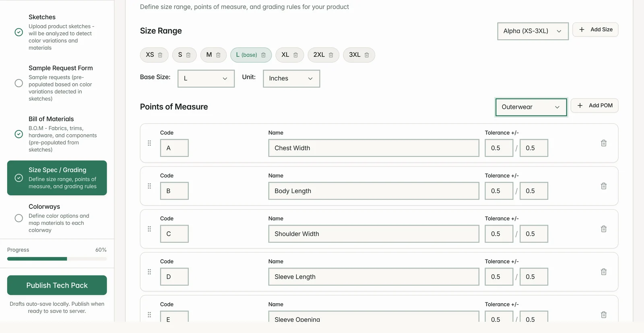Screen dimensions: 644x333
Task: Click the Sleeve Length name input field
Action: click(x=374, y=277)
